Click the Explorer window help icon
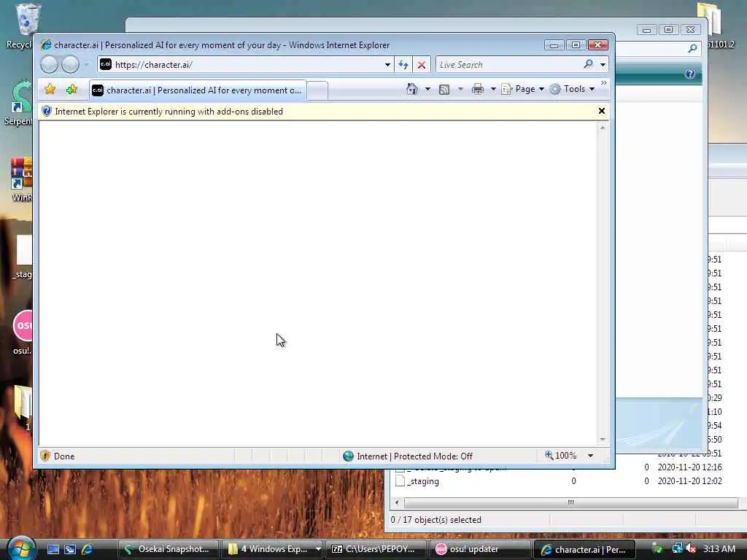The width and height of the screenshot is (747, 560). tap(690, 74)
